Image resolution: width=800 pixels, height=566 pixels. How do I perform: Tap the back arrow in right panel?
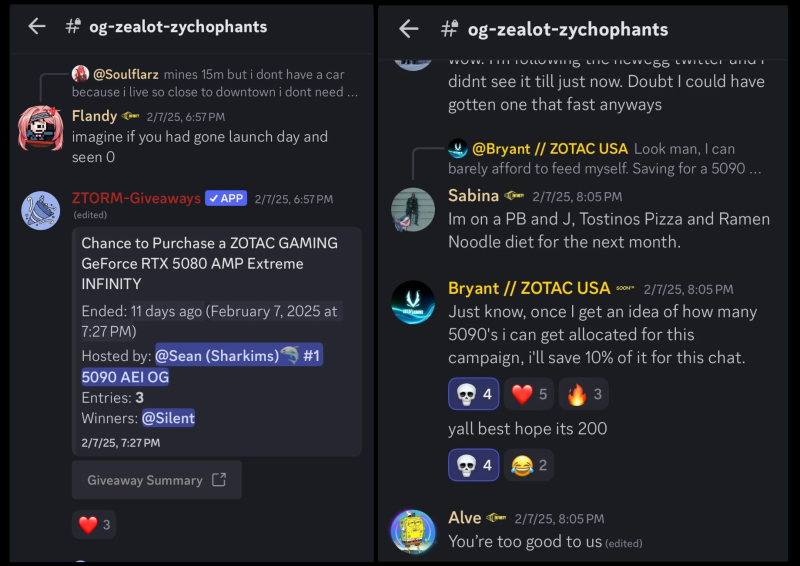pyautogui.click(x=408, y=29)
